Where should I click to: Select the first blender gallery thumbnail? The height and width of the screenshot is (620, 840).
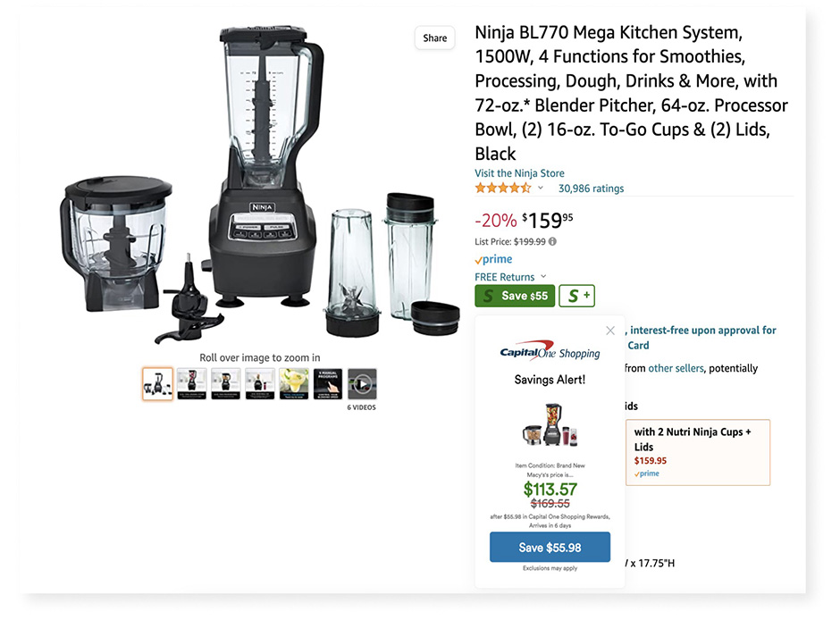(x=157, y=384)
